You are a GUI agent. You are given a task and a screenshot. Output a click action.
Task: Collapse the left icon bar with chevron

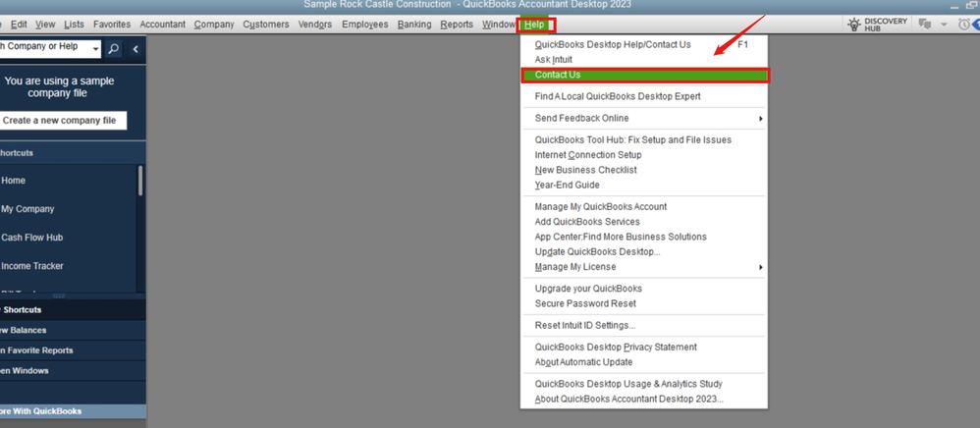[135, 49]
